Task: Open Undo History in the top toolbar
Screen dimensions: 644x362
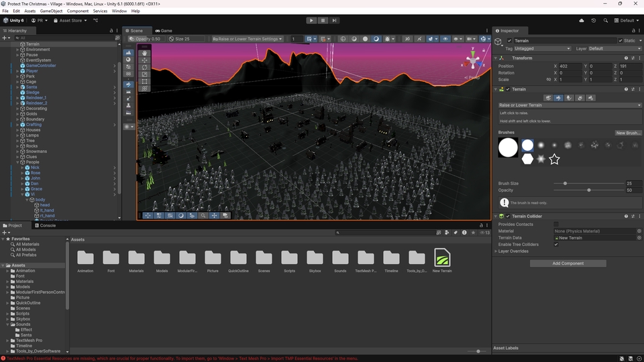Action: click(x=594, y=20)
